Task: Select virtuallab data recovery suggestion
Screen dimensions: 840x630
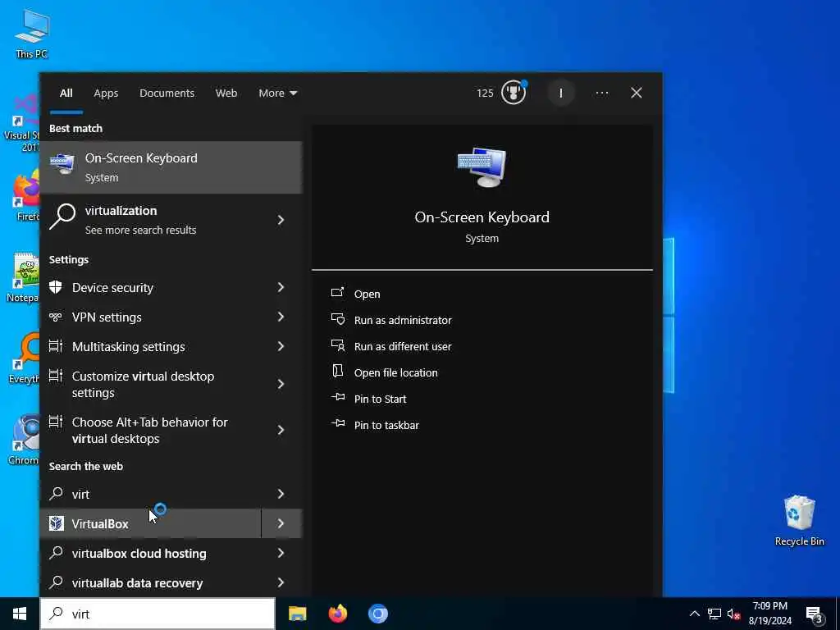Action: click(x=152, y=583)
